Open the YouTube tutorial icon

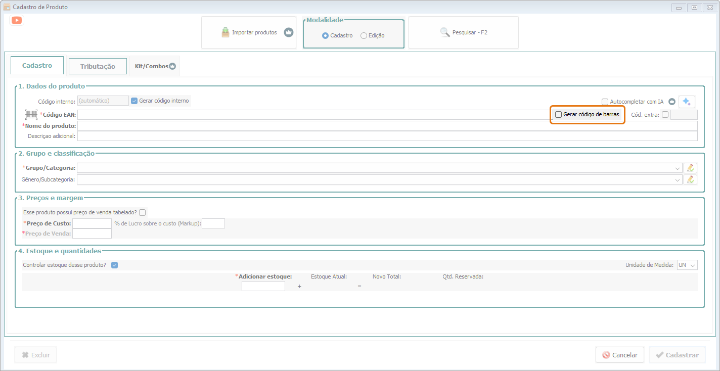[17, 20]
